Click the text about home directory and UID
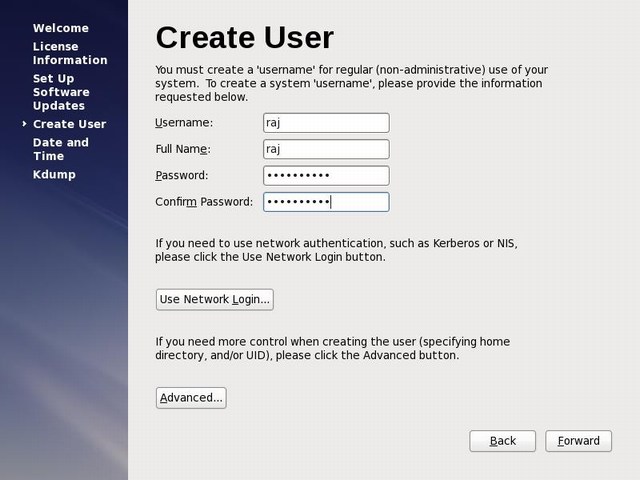This screenshot has width=640, height=480. [x=332, y=348]
